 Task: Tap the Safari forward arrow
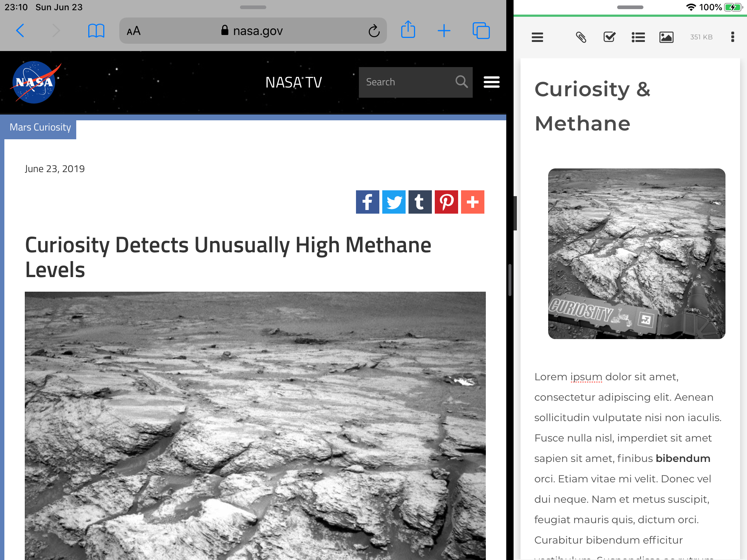[x=55, y=31]
